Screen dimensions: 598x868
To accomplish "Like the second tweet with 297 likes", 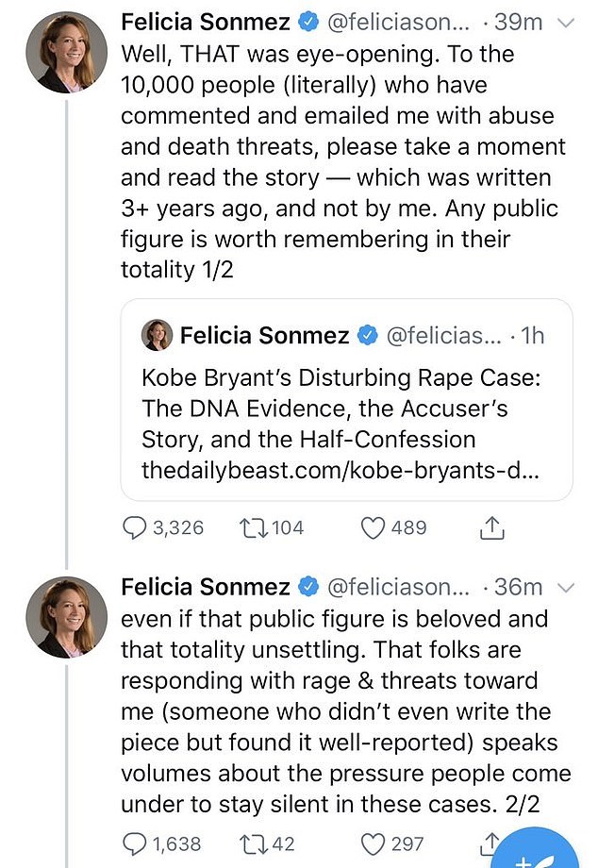I will pyautogui.click(x=374, y=843).
